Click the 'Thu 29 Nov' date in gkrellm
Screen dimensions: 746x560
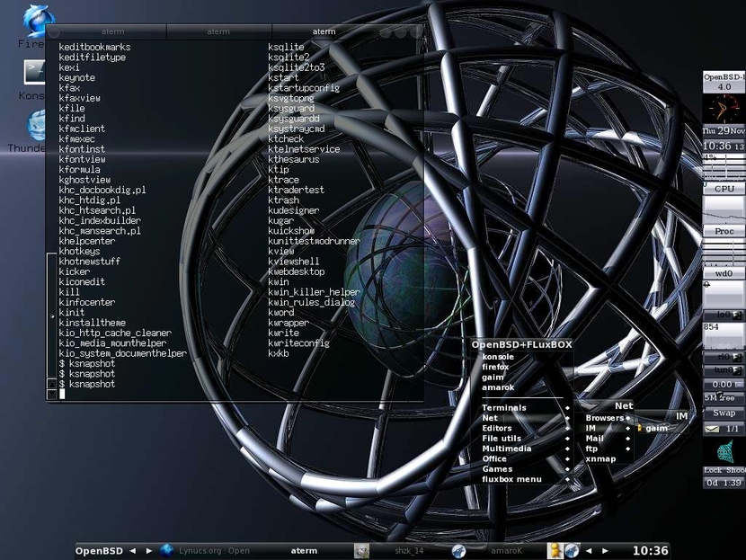[724, 130]
